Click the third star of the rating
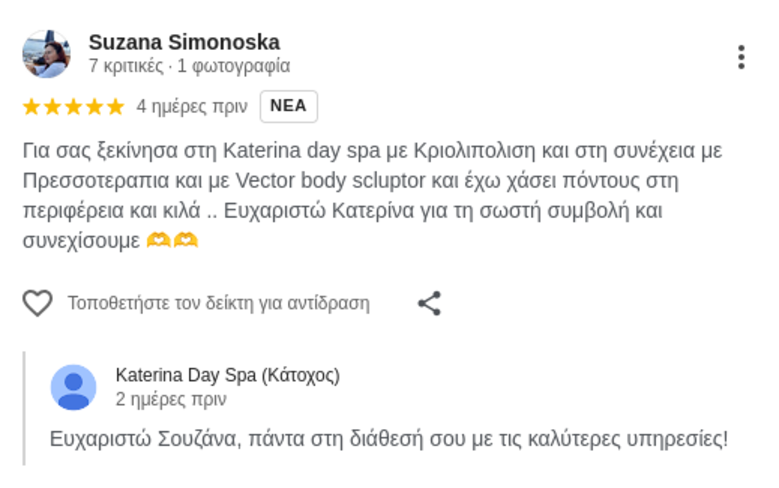This screenshot has height=488, width=779. (x=73, y=106)
